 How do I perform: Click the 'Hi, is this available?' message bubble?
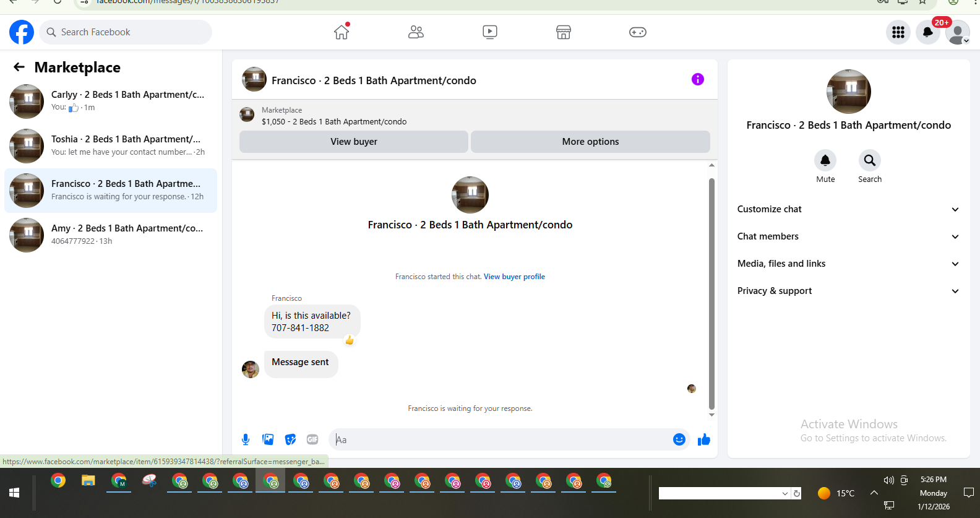click(312, 322)
